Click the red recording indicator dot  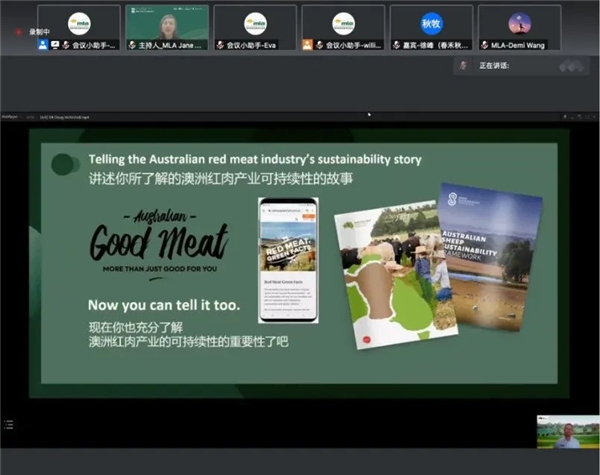pyautogui.click(x=19, y=31)
